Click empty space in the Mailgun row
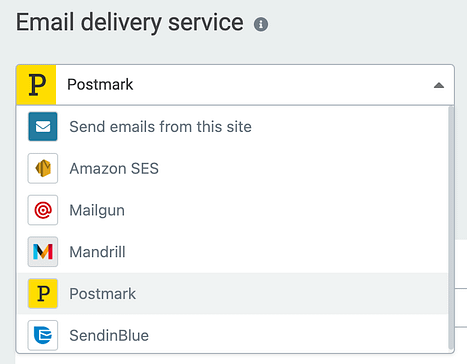 click(283, 210)
